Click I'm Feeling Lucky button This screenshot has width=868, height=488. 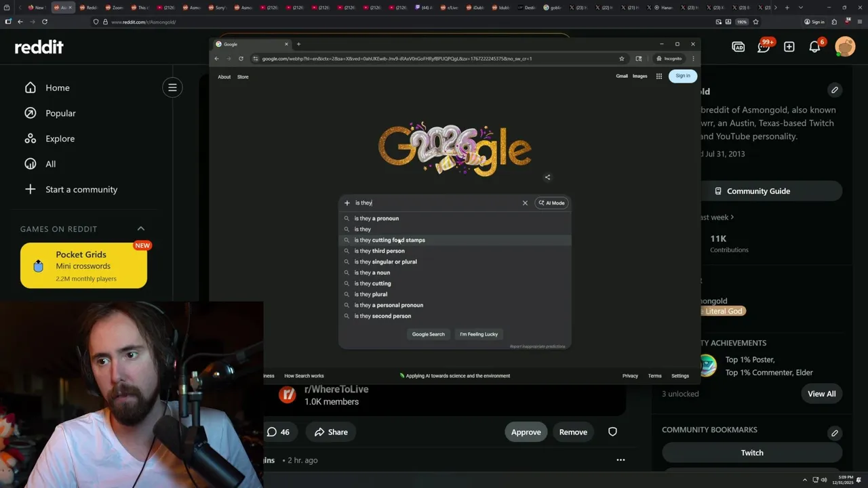point(479,334)
